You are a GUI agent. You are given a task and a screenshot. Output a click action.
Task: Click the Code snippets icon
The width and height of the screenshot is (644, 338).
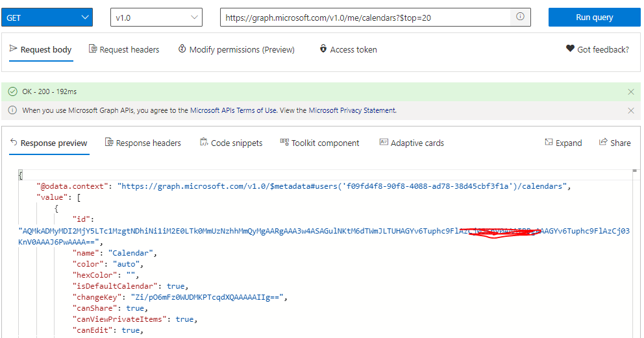click(x=204, y=142)
